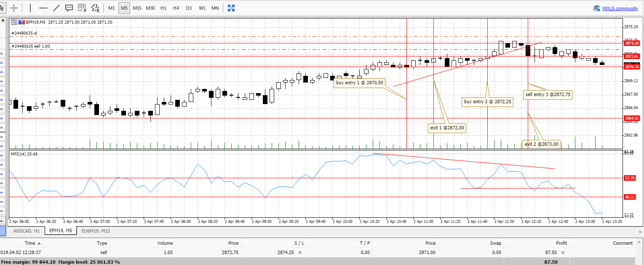Screen dimensions: 644x265
Task: Toggle fullscreen chart mode
Action: 231,8
